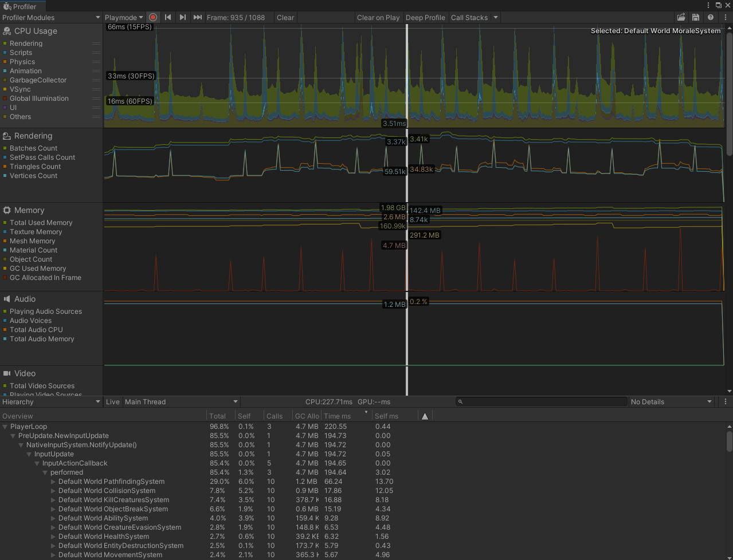Expand Default World PathfindingSystem row
The height and width of the screenshot is (560, 733).
pyautogui.click(x=54, y=482)
